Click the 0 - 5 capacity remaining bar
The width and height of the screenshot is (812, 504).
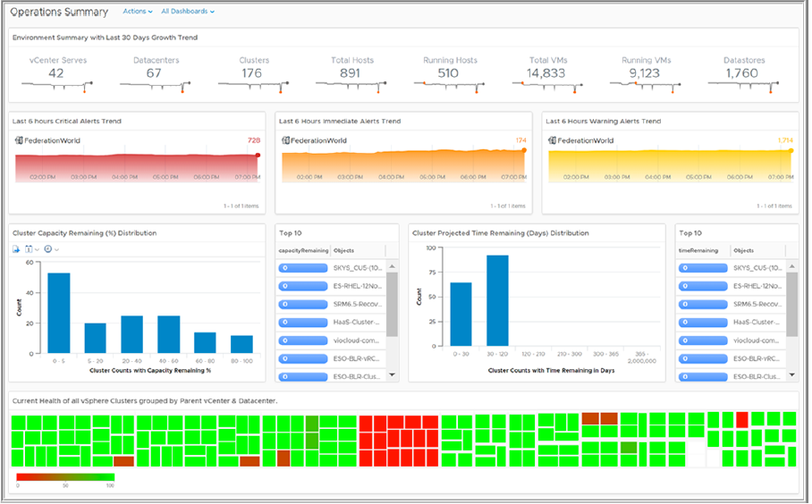point(59,313)
